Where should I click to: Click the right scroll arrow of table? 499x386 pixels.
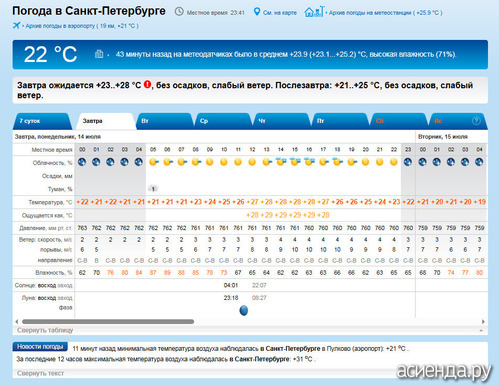tap(483, 322)
